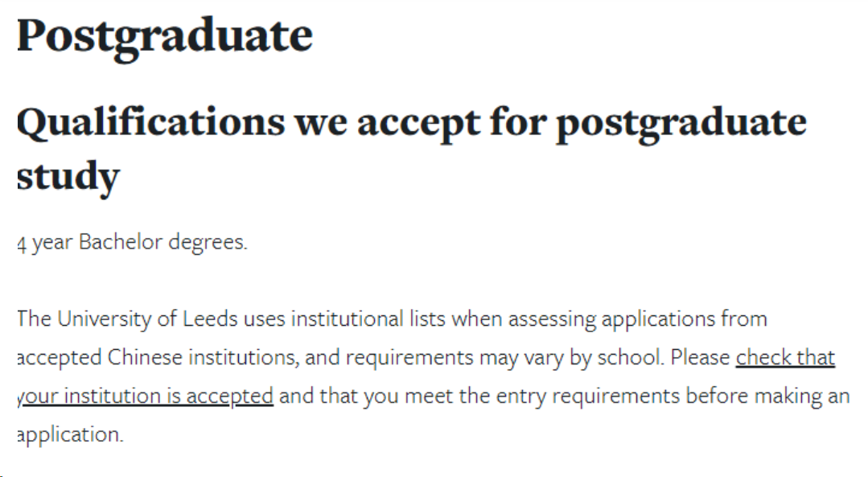Click the word "study" in the subheading
This screenshot has height=477, width=868.
(68, 175)
